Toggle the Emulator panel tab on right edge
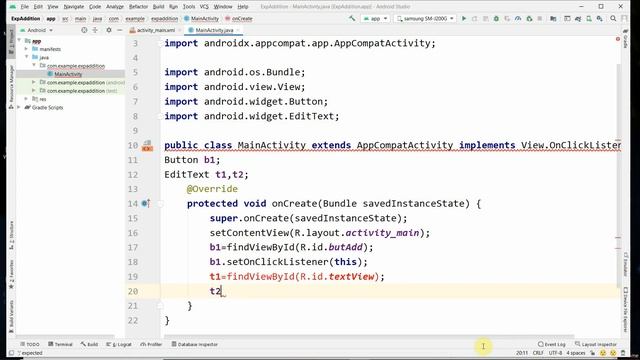 point(625,264)
